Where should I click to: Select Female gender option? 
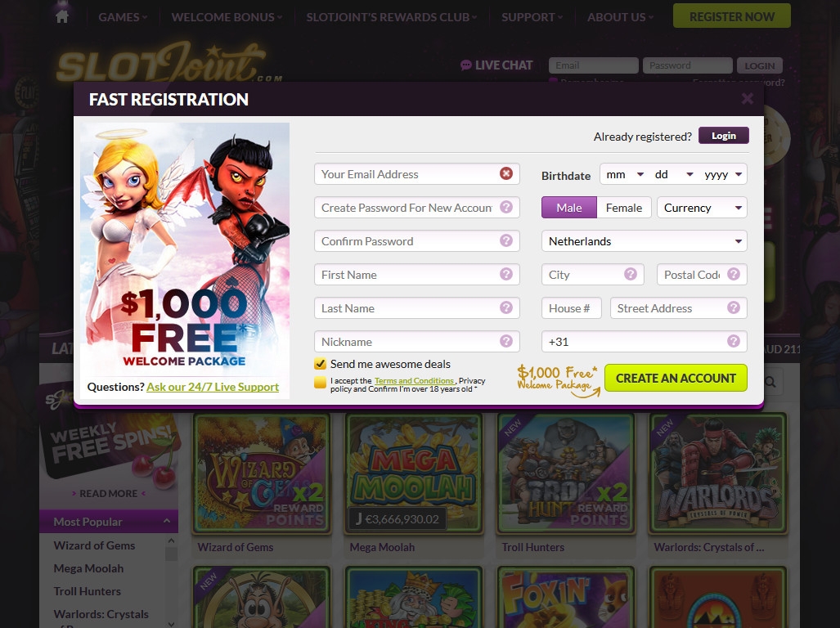(x=623, y=208)
